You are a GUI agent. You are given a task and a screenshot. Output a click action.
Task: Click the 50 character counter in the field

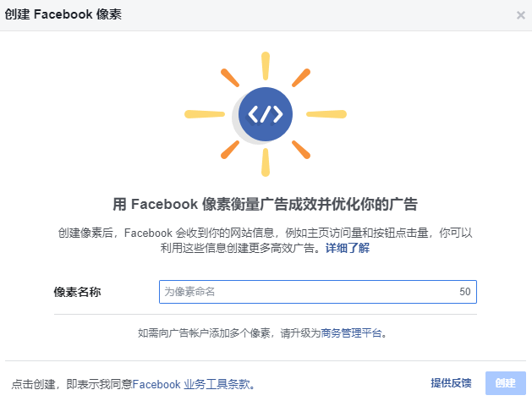[465, 292]
